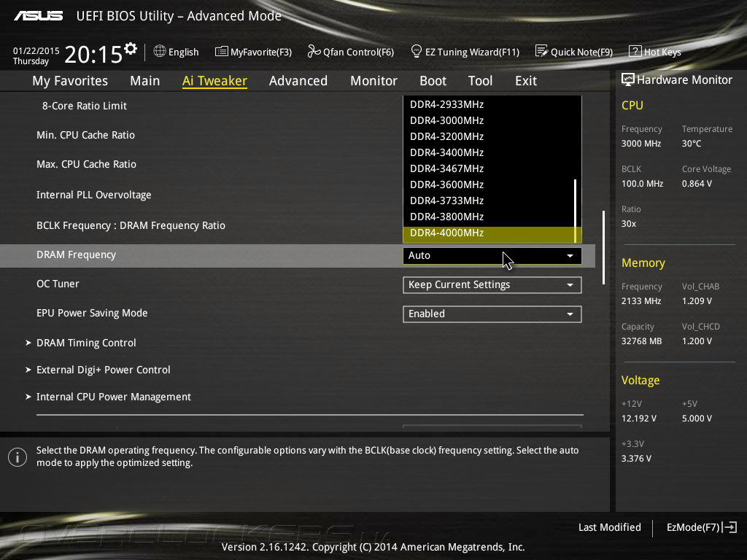Open OC Tuner Keep Current Settings dropdown

click(x=492, y=285)
